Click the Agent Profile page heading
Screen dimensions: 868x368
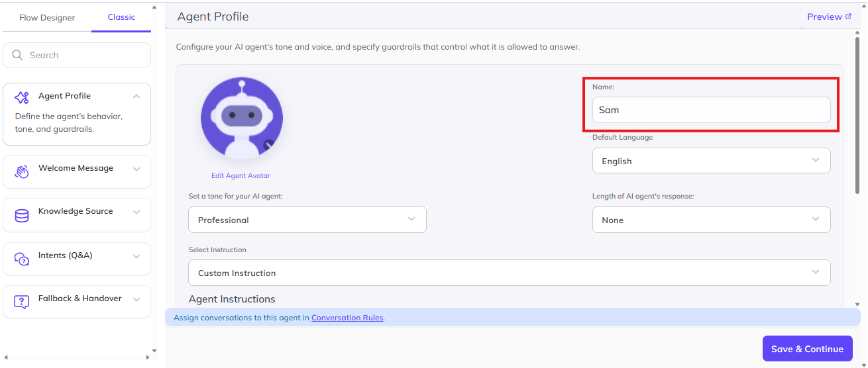[x=213, y=17]
